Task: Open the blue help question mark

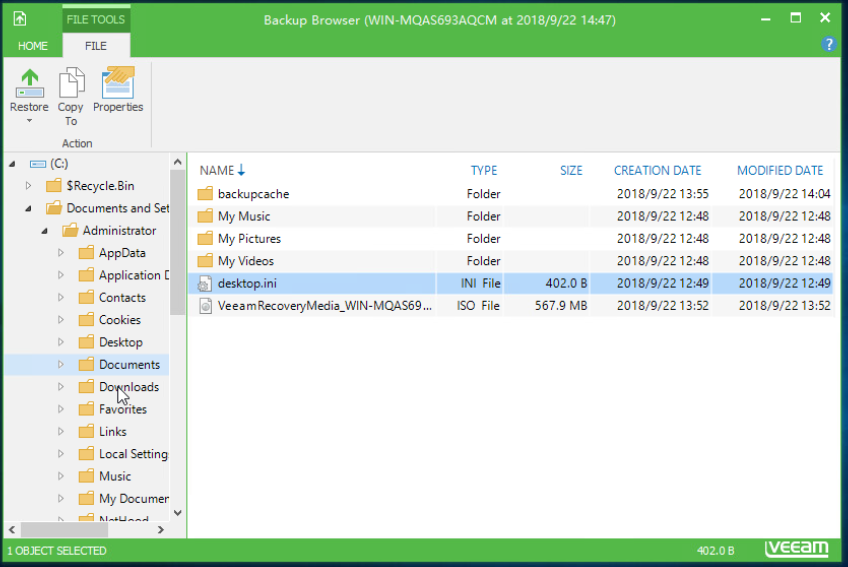Action: (829, 44)
